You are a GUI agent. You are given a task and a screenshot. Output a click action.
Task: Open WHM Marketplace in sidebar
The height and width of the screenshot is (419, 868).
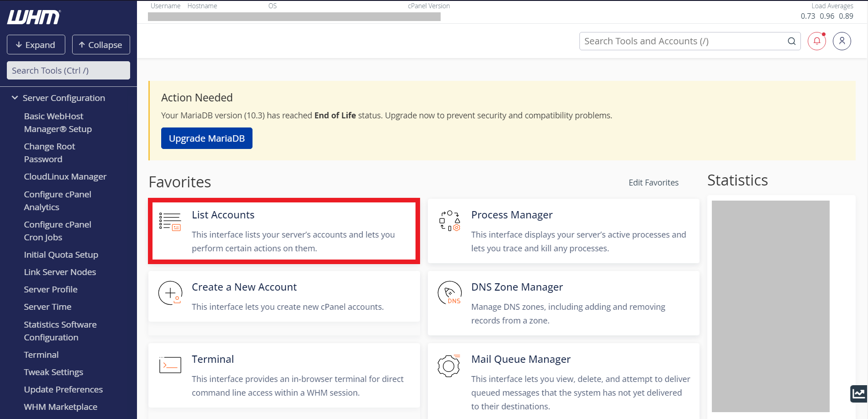click(x=61, y=407)
